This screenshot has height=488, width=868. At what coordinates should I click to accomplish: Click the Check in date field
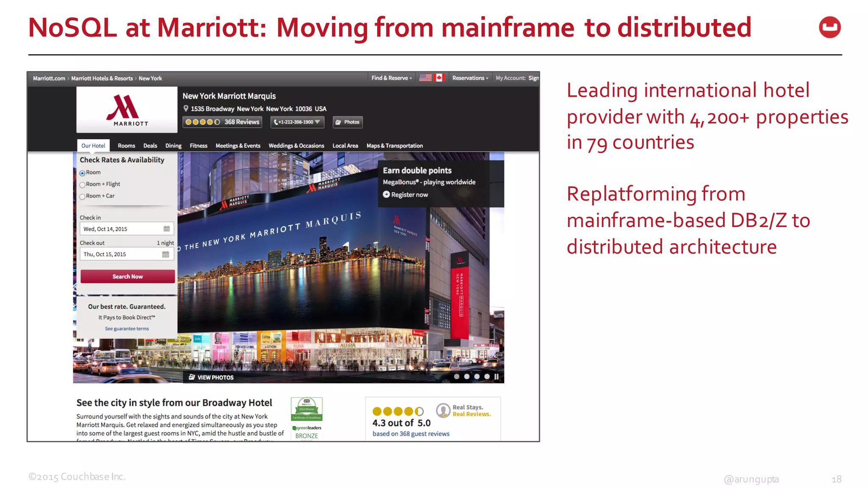(x=127, y=229)
